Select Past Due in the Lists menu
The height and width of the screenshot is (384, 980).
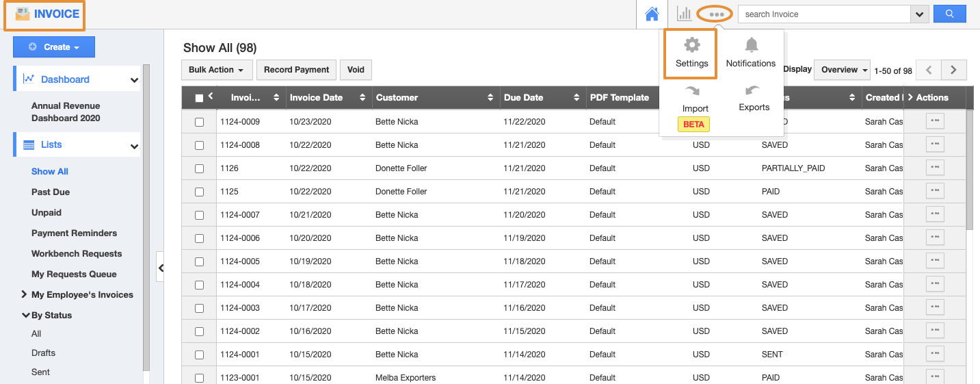(51, 192)
